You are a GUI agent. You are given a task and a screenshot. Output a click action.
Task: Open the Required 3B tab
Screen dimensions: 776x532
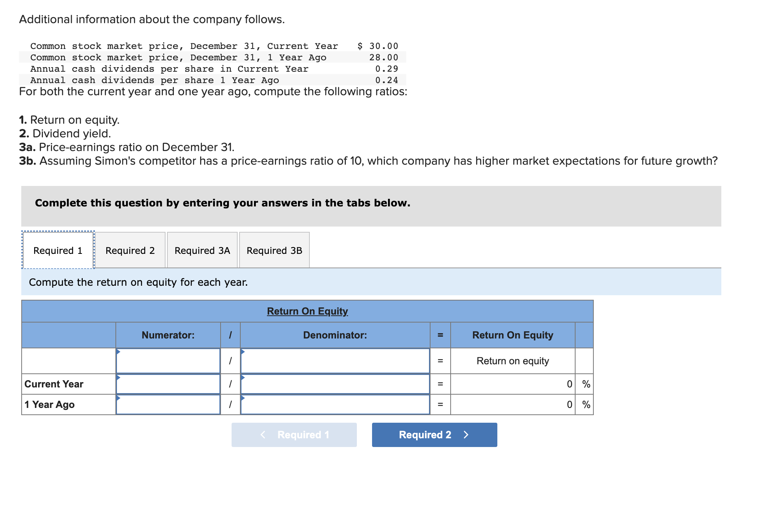274,250
